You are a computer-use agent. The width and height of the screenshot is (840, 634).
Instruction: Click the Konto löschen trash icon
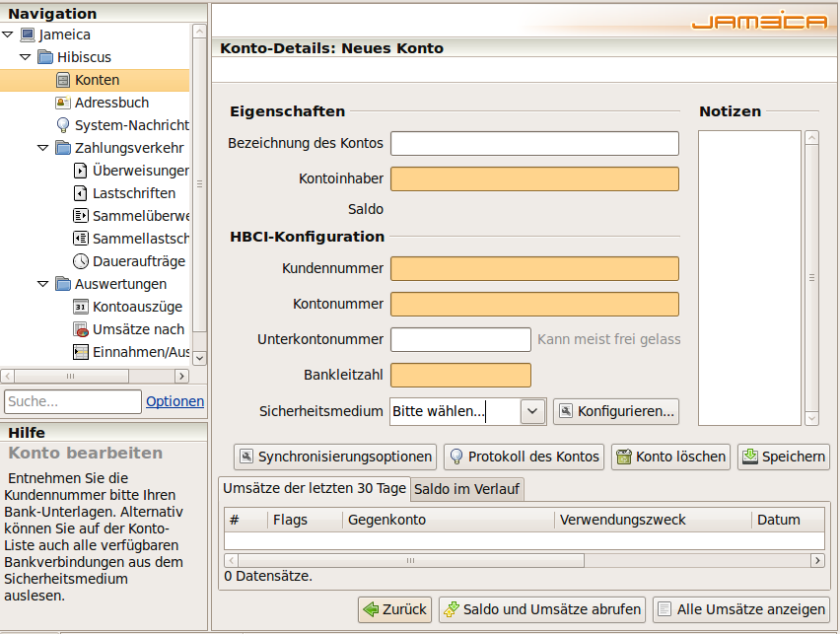click(x=624, y=457)
